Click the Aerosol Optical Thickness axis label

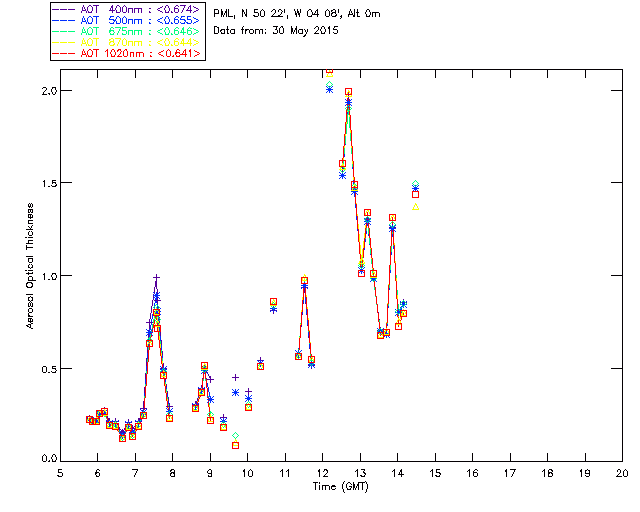[30, 266]
